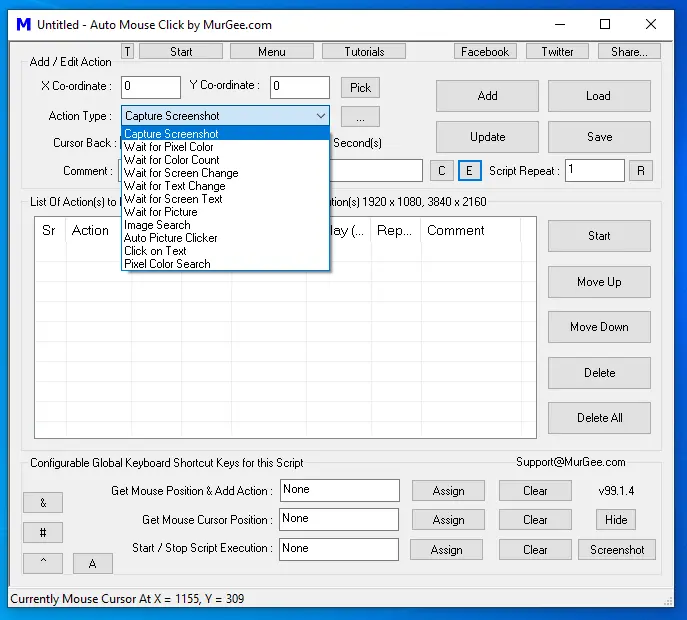Select Wait for Pixel Color option
Screen dimensions: 687x620
[x=225, y=147]
